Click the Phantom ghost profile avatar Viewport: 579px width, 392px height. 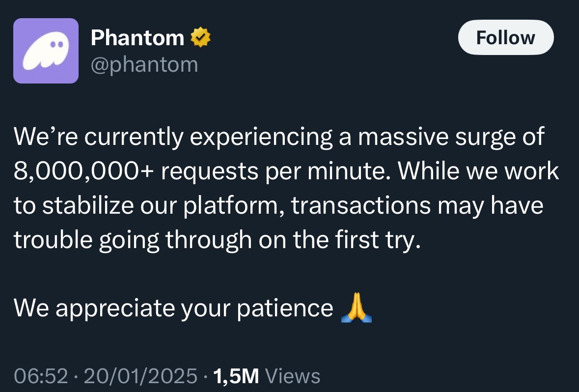(46, 51)
